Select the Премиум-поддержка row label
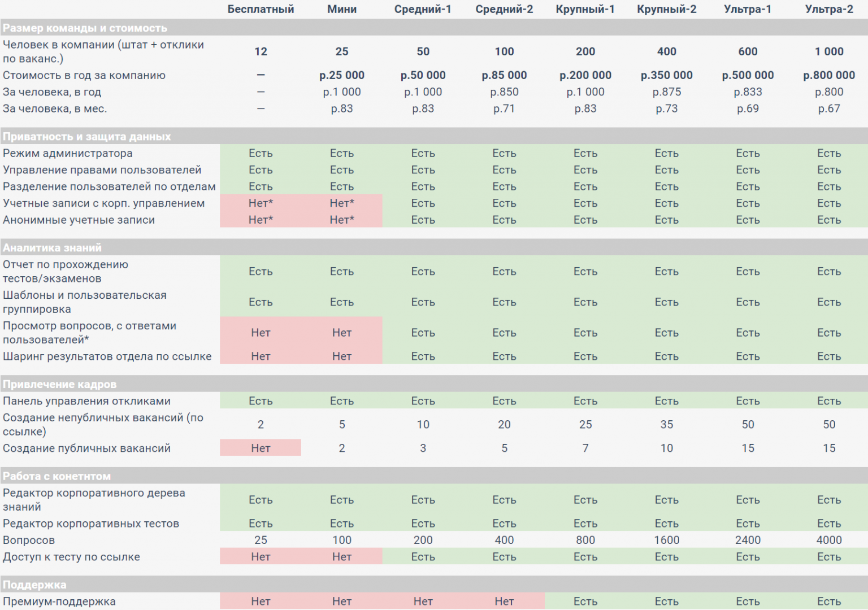This screenshot has height=610, width=868. [59, 602]
